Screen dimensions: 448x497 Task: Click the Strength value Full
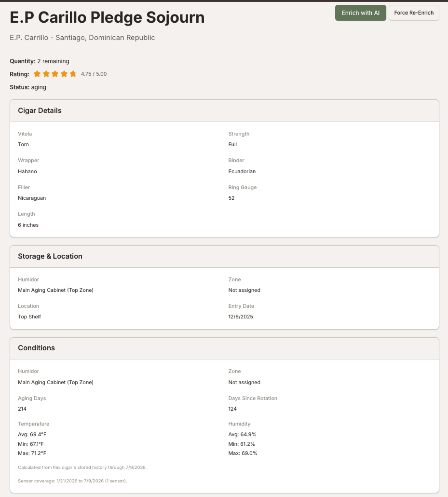(x=233, y=144)
